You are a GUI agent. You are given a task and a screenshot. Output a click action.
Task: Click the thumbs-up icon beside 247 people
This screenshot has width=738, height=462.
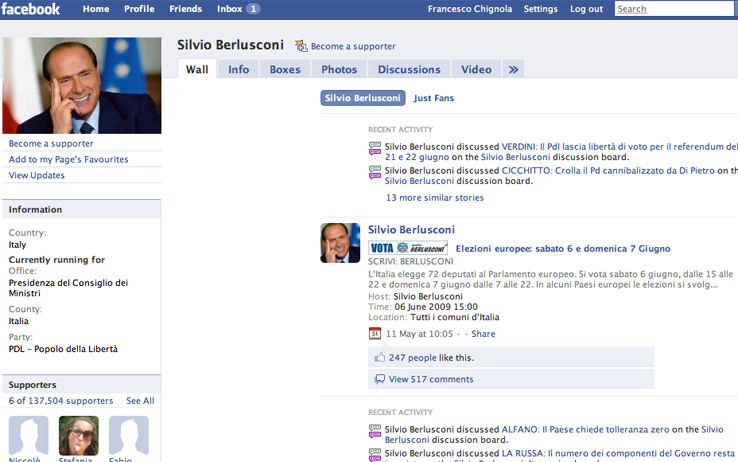(x=379, y=357)
